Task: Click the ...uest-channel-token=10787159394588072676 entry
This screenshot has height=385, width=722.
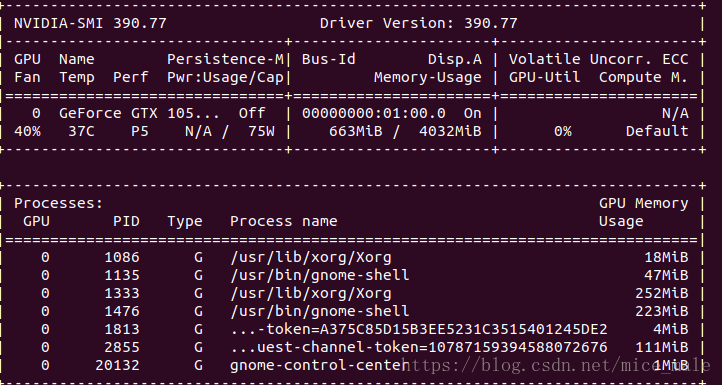Action: 419,347
